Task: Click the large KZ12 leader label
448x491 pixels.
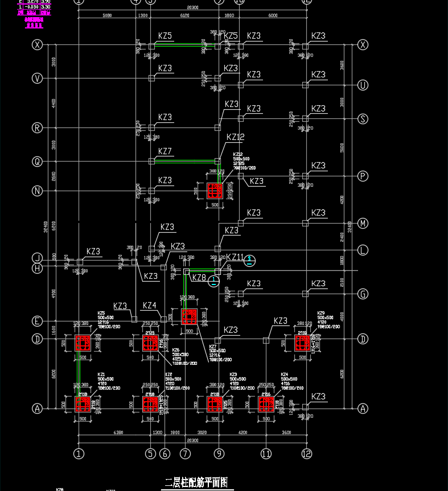Action: 235,137
